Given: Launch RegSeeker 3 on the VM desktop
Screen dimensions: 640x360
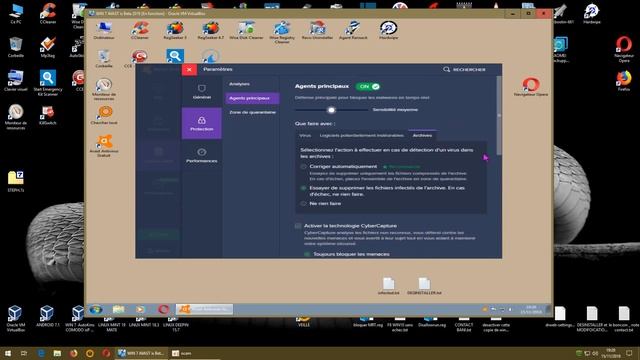Looking at the screenshot, I should pyautogui.click(x=175, y=31).
